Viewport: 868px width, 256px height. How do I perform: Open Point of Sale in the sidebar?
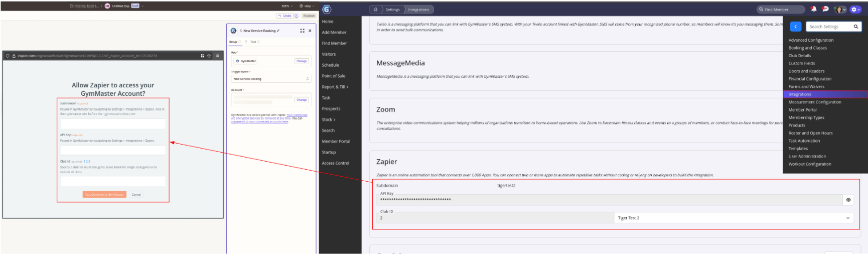click(334, 76)
